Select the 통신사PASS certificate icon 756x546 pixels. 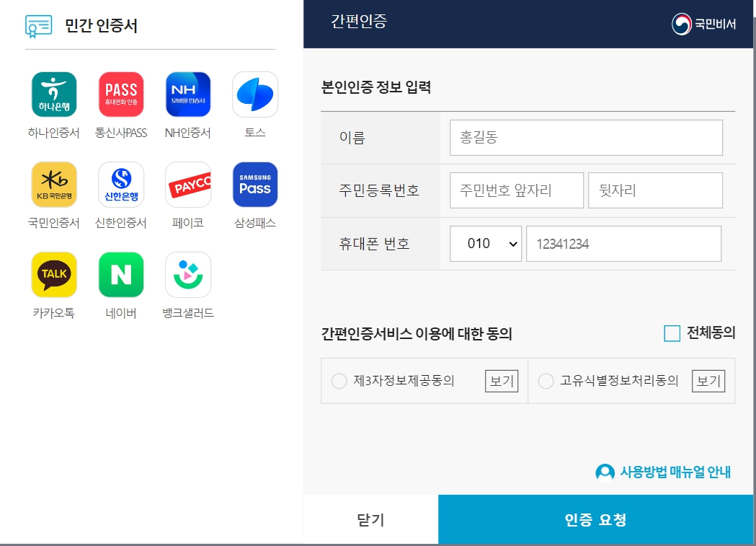[x=120, y=94]
